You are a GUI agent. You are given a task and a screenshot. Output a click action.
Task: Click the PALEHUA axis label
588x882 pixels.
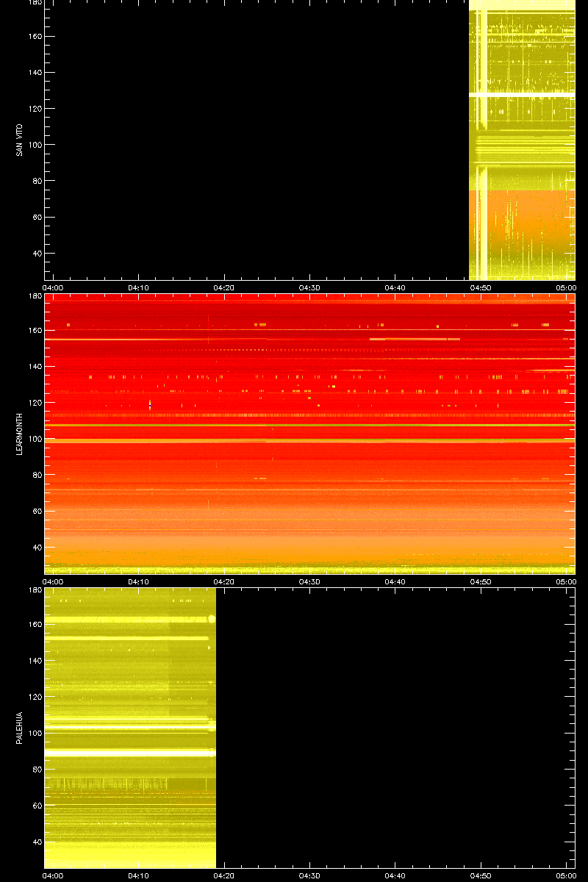coord(20,728)
